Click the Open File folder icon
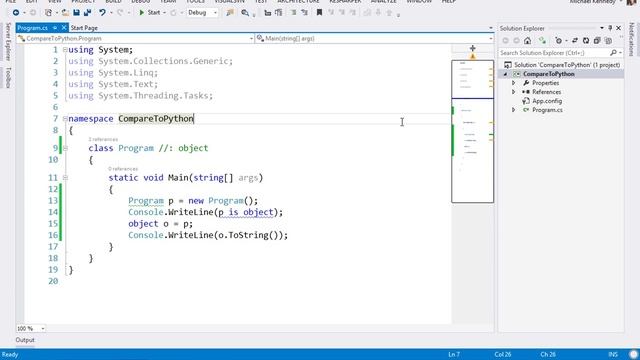 [65, 13]
